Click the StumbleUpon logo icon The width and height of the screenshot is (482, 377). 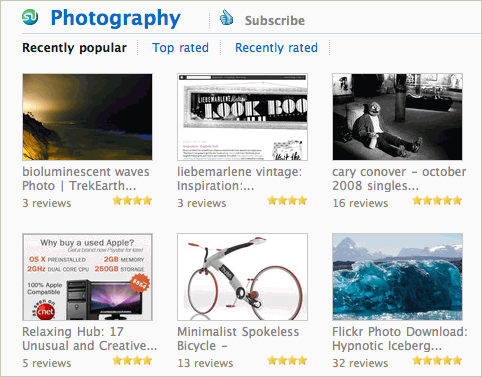click(30, 17)
